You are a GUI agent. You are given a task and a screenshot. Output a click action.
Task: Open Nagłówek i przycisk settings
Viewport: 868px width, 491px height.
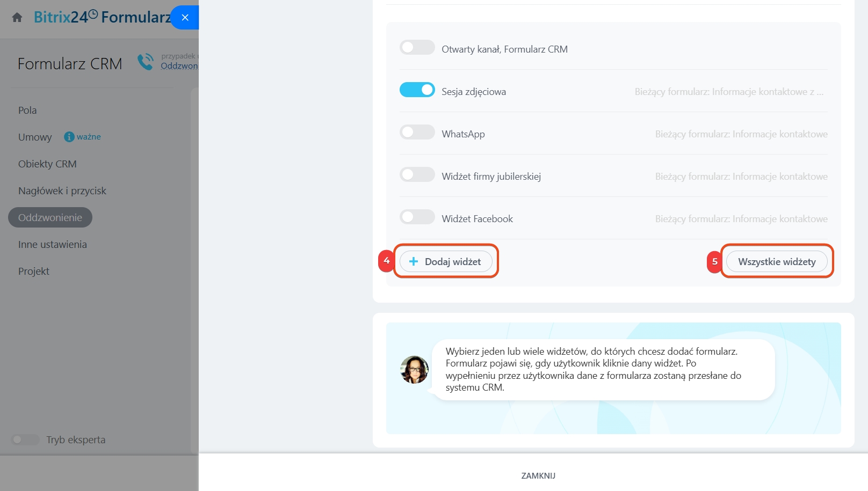(62, 191)
